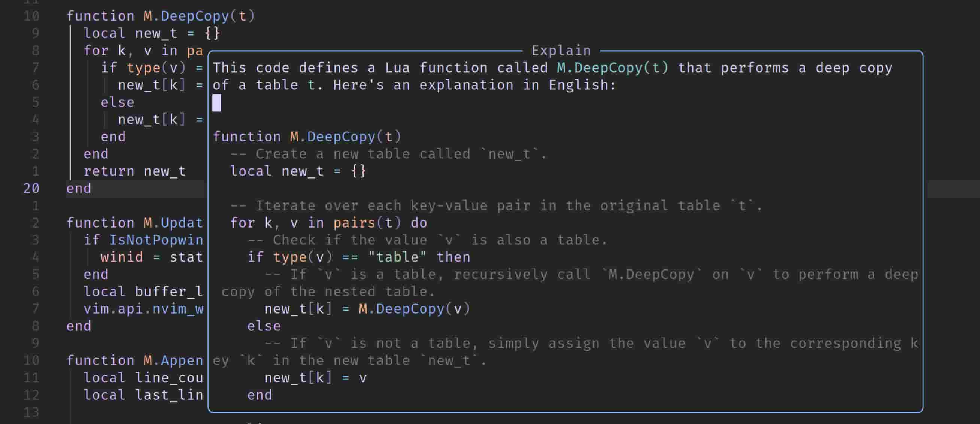The image size is (980, 424).
Task: Click 'local buffer_l' line in the editor
Action: coord(143,291)
